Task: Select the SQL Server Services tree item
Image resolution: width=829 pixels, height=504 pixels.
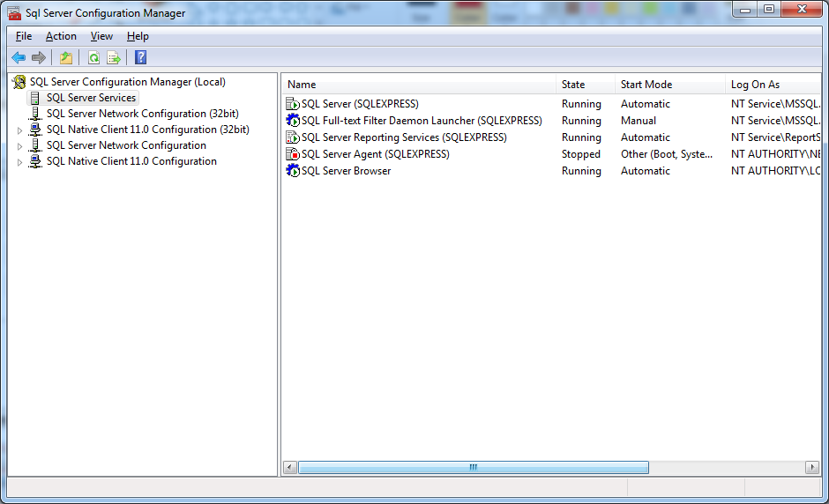Action: [91, 98]
